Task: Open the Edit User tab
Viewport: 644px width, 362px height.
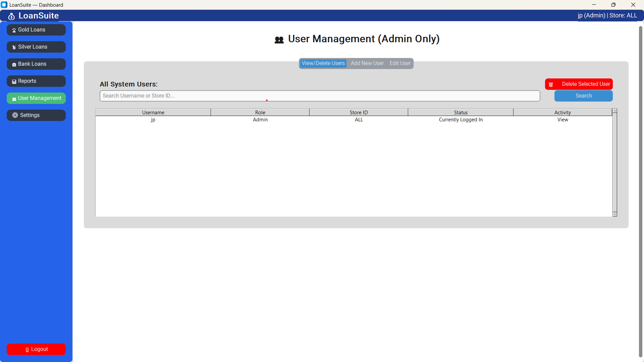Action: 400,63
